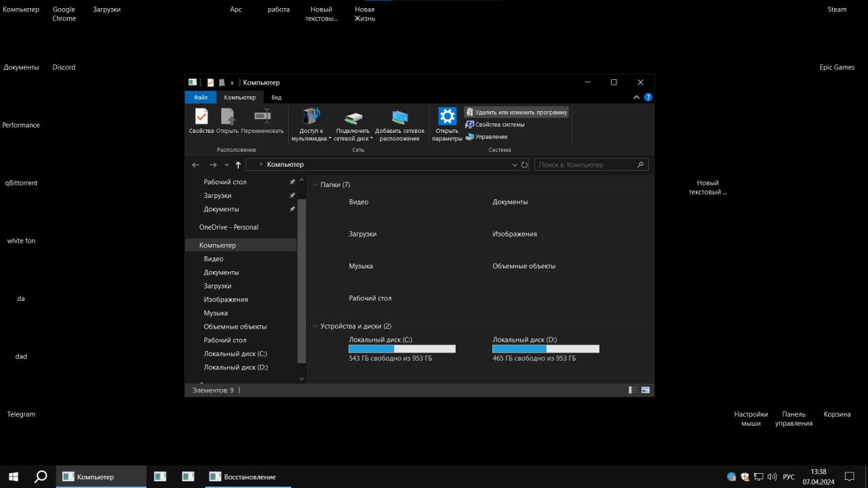This screenshot has height=488, width=868.
Task: Open the address bar history dropdown
Action: 514,165
